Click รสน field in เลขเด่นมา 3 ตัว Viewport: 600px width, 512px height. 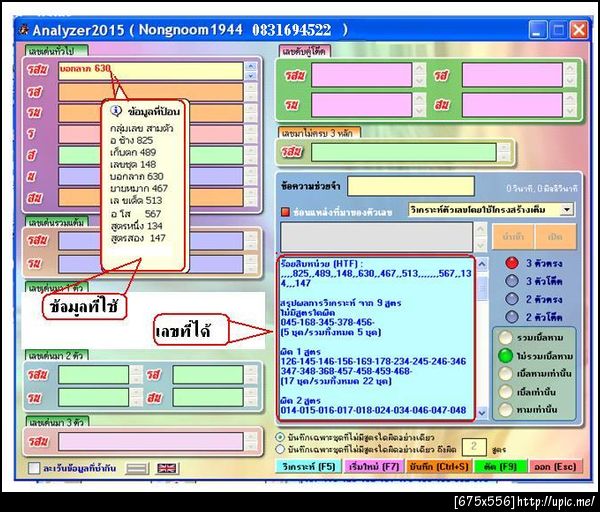[151, 441]
